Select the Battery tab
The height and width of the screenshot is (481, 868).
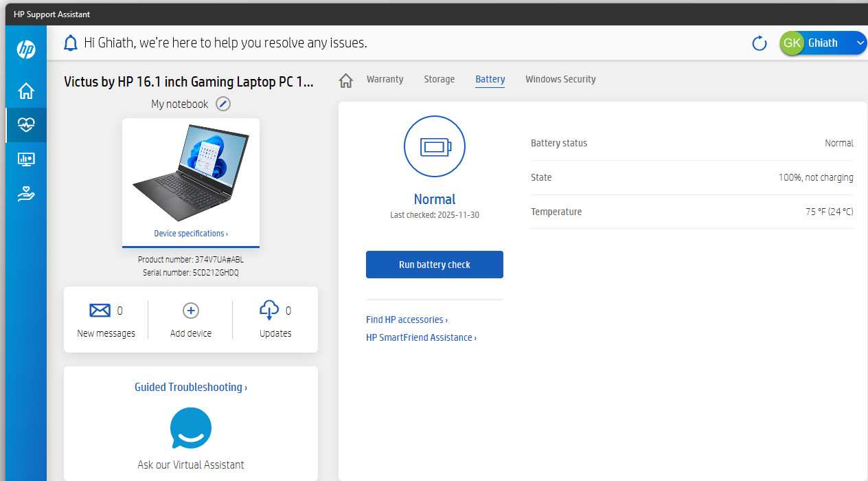(490, 79)
